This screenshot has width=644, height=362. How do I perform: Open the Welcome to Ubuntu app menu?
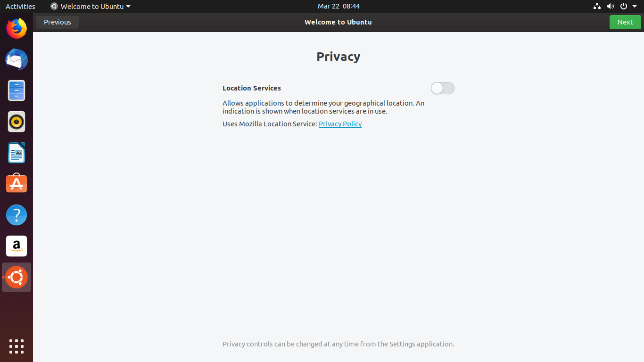pyautogui.click(x=91, y=6)
